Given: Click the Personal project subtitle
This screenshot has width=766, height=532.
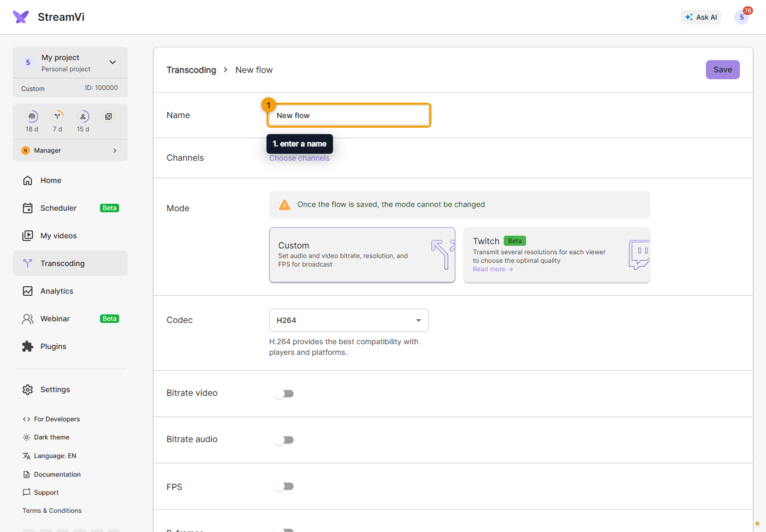Looking at the screenshot, I should click(66, 69).
